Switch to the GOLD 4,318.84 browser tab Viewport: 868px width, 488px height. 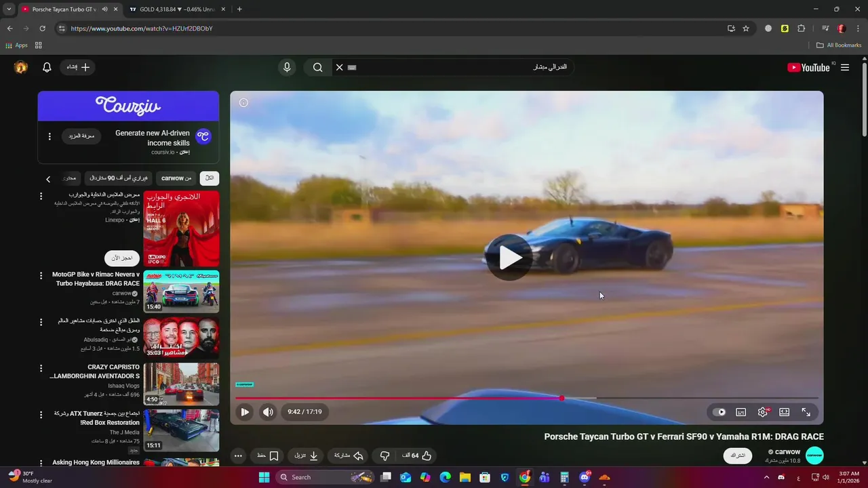click(177, 9)
